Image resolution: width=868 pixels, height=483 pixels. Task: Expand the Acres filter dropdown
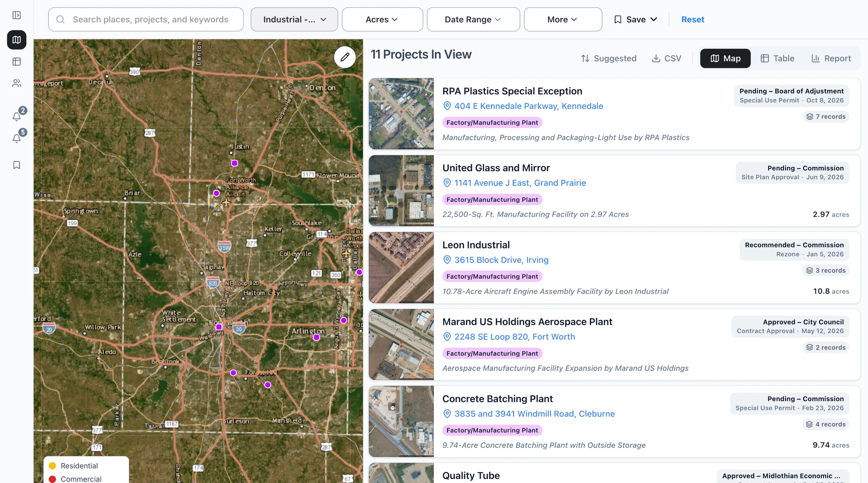point(382,20)
